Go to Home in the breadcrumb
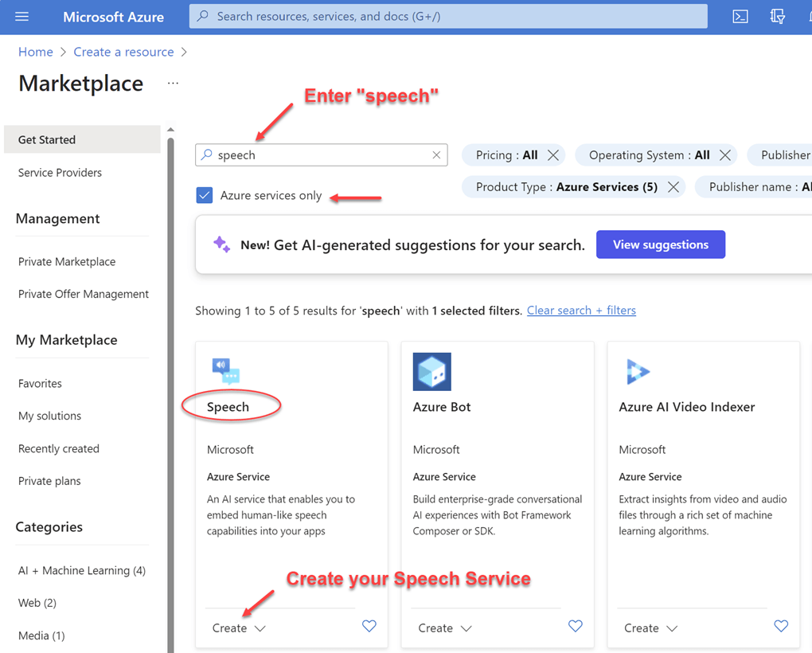This screenshot has height=653, width=812. click(x=36, y=52)
